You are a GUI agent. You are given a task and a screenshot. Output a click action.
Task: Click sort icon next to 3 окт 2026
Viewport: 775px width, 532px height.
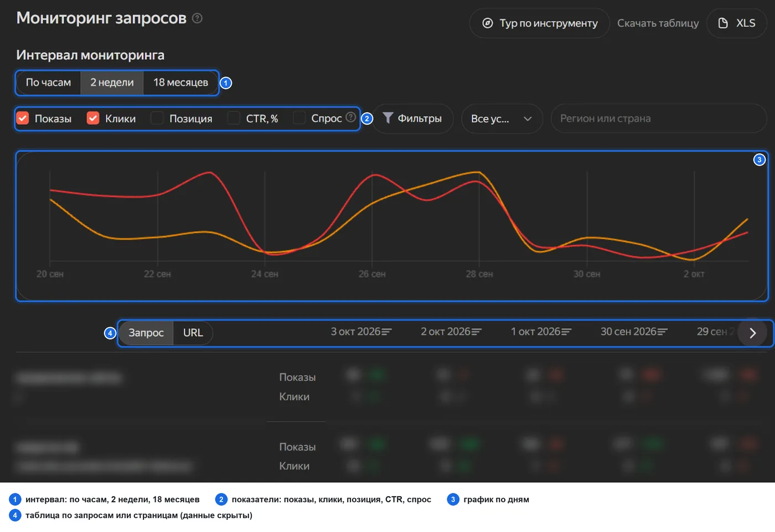point(387,332)
